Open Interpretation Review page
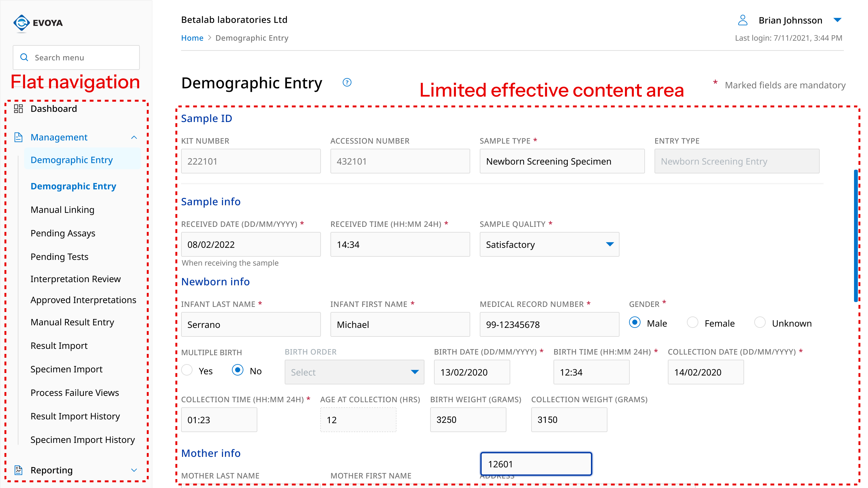Screen dimensions: 868x488 point(76,279)
